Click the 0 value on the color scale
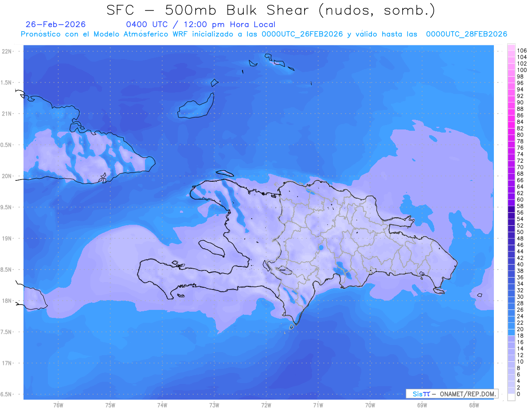 pos(519,394)
